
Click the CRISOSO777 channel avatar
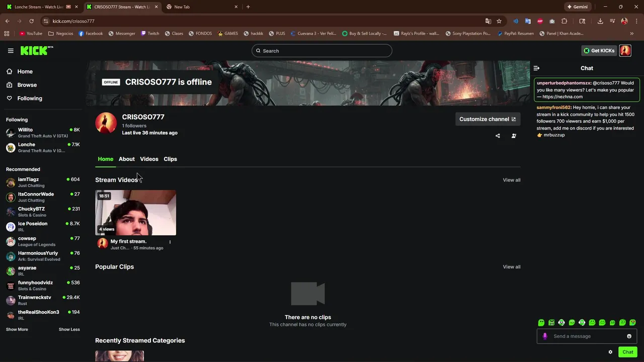coord(106,123)
